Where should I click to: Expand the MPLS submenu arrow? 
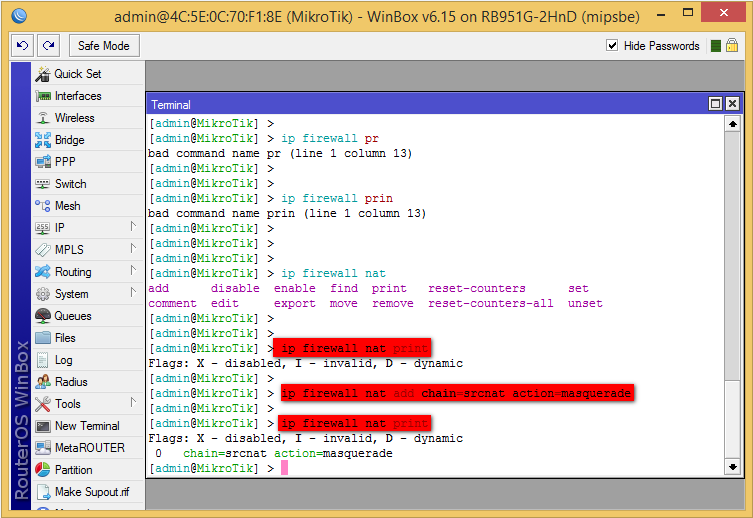(x=133, y=249)
